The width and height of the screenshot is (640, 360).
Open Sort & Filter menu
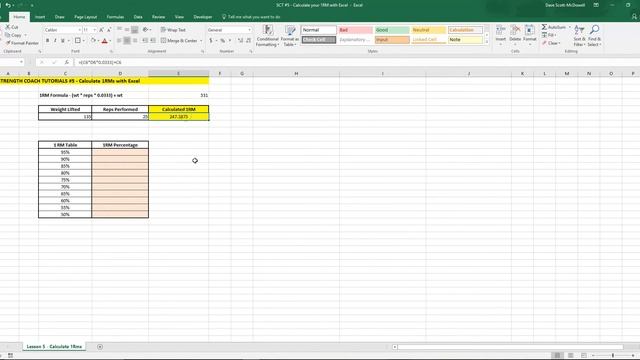579,36
